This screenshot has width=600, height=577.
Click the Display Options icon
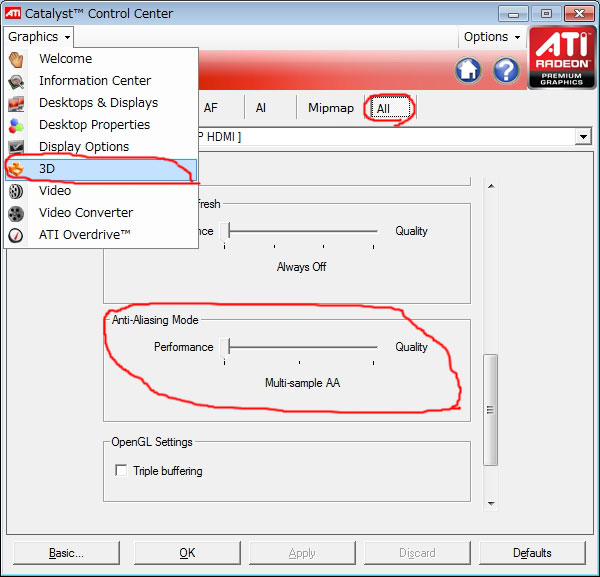click(x=16, y=147)
